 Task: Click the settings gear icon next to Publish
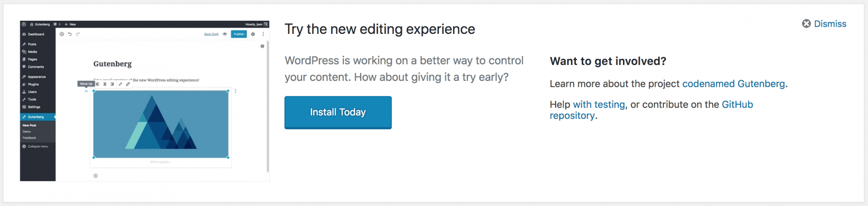(x=253, y=34)
